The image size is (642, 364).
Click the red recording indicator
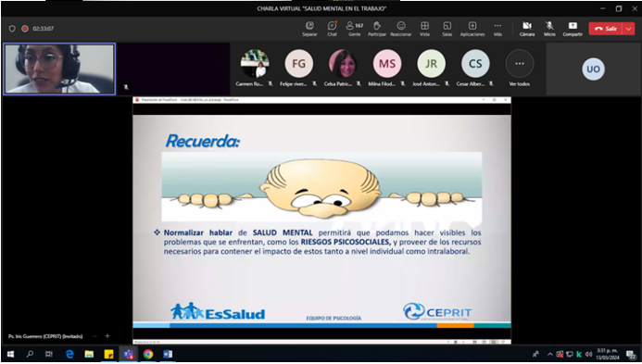point(25,29)
